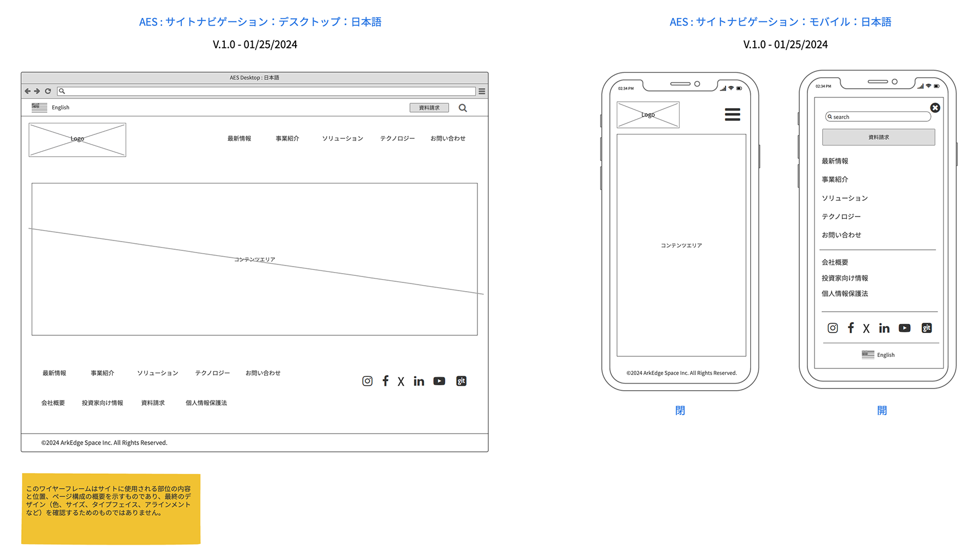Click the browser back arrow
This screenshot has width=980, height=555.
coord(27,91)
